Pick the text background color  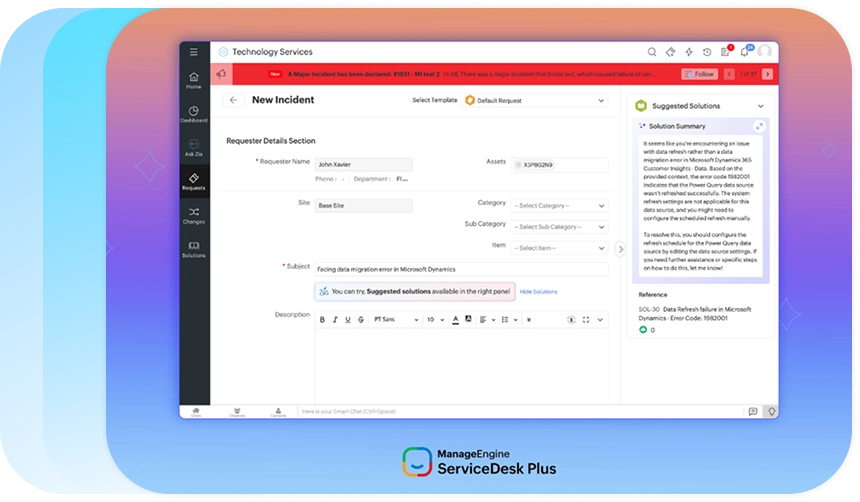[x=468, y=319]
